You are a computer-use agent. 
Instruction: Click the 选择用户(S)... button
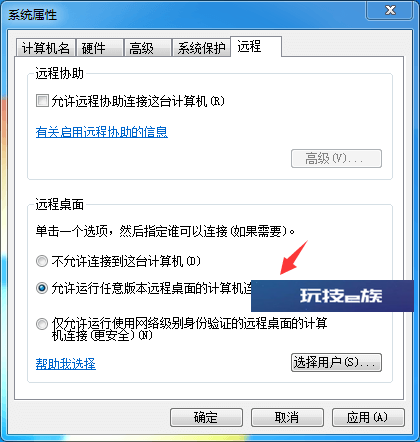(x=336, y=362)
